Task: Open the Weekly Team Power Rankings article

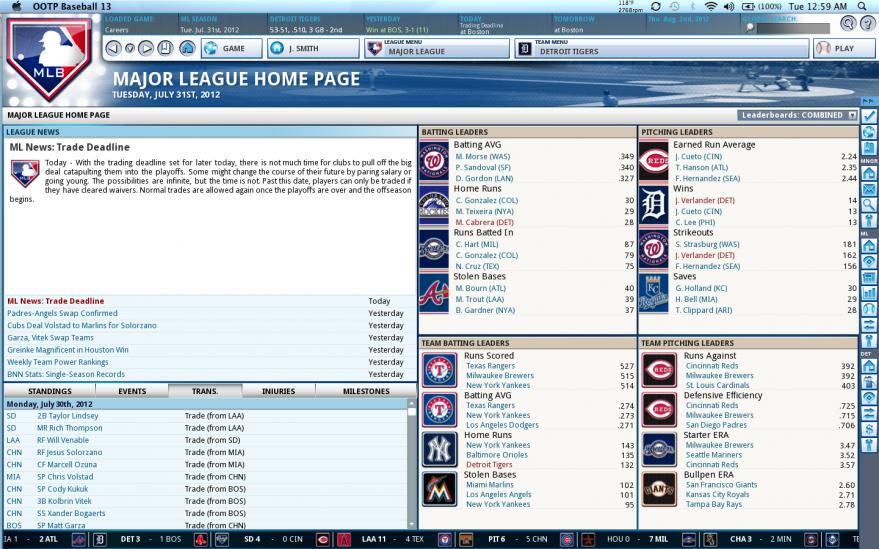Action: (x=58, y=362)
